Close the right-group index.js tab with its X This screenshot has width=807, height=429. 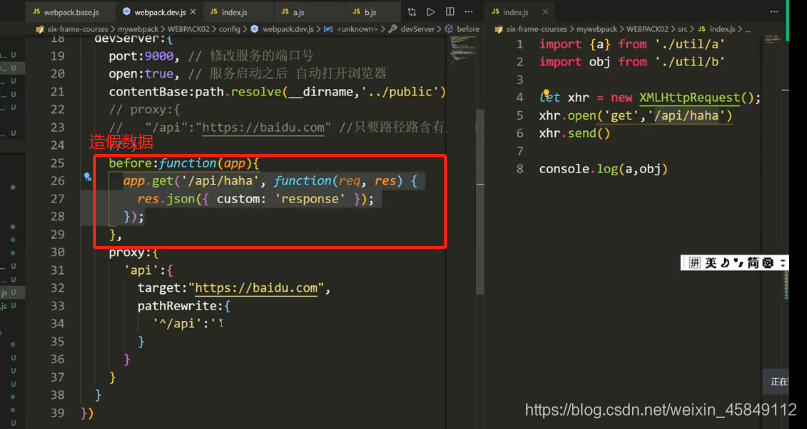[x=546, y=12]
